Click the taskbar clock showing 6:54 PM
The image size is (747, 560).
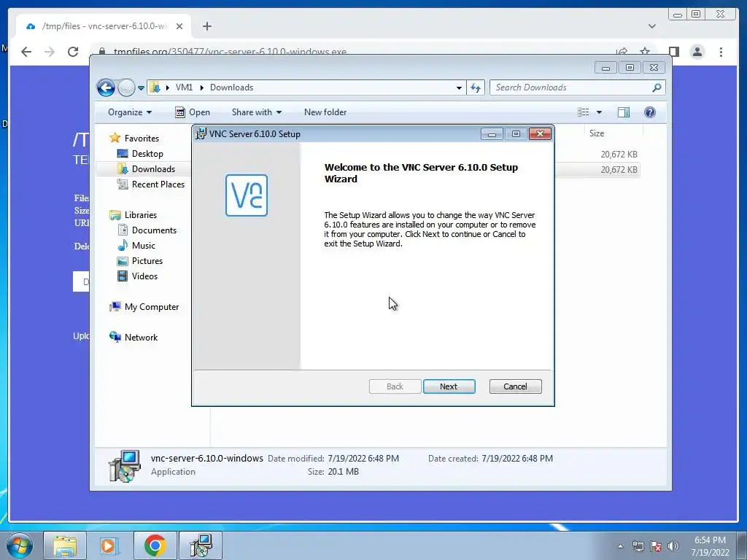(x=710, y=545)
